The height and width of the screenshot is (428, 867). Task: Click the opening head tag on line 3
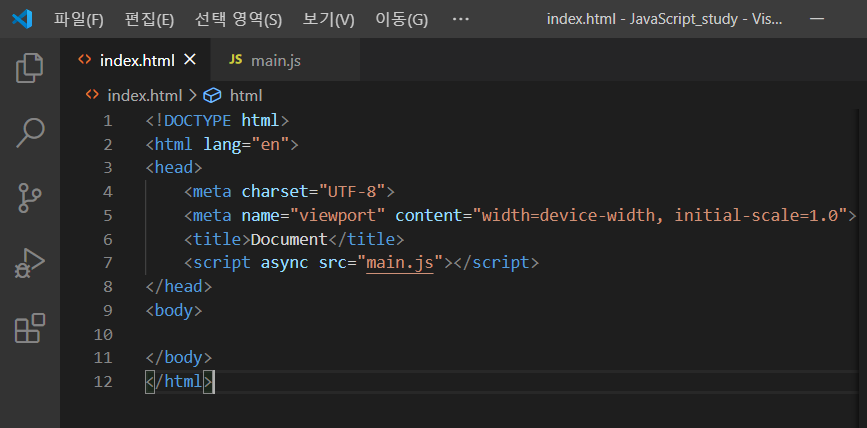(174, 168)
